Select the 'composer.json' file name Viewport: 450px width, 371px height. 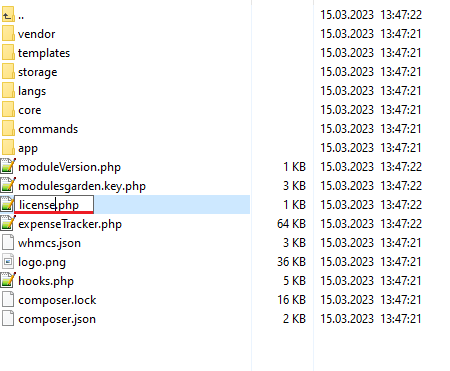click(57, 319)
